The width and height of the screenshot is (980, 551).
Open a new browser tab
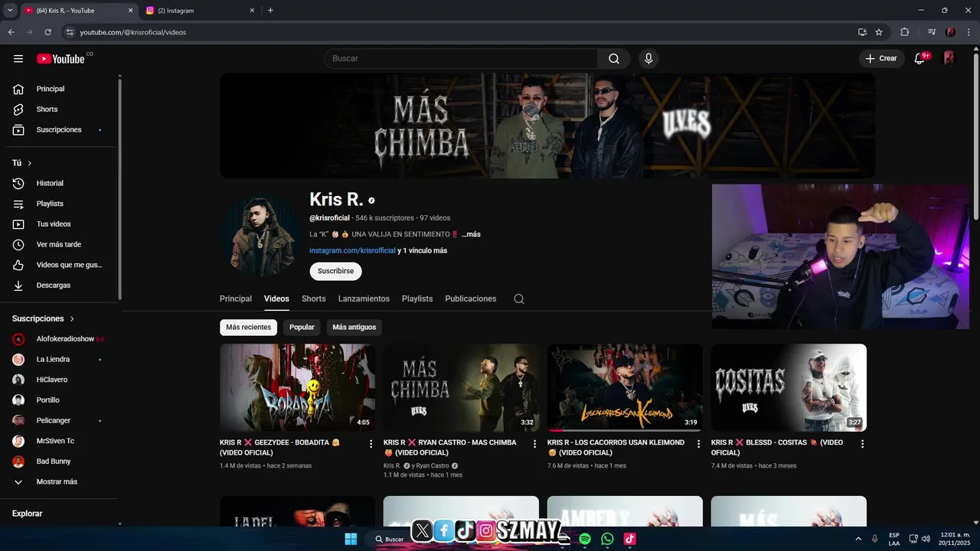coord(270,11)
